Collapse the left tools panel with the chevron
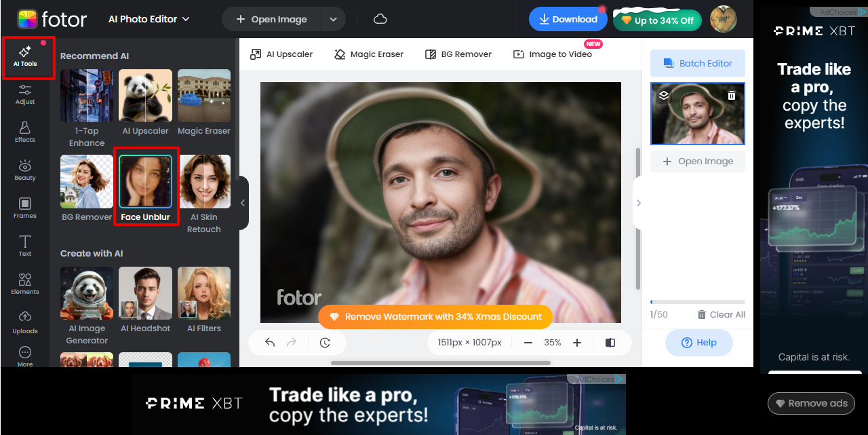 (x=242, y=202)
